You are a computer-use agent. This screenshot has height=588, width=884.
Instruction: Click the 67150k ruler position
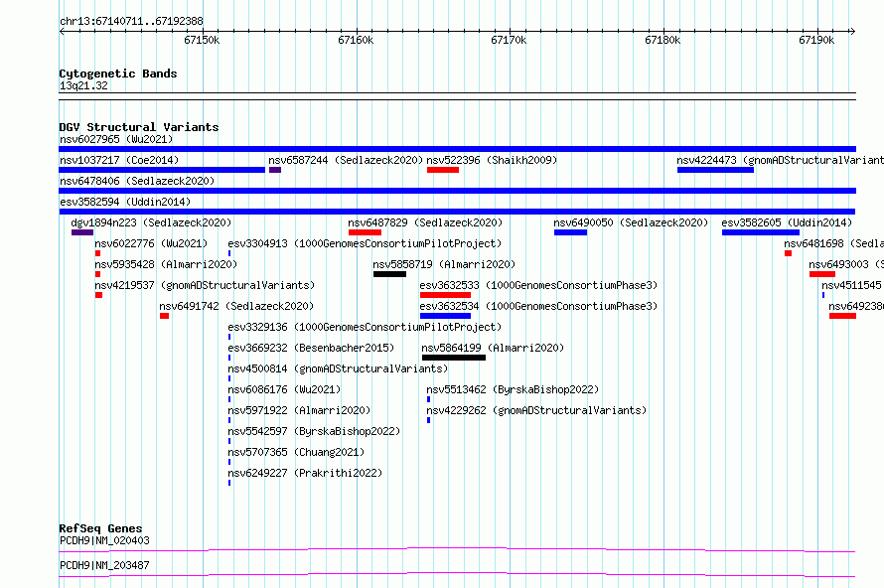202,40
